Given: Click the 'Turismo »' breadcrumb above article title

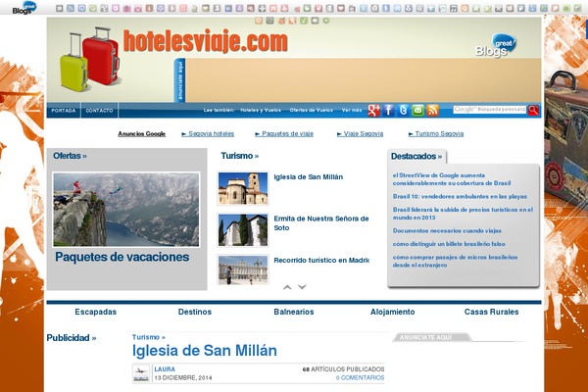Looking at the screenshot, I should coord(149,337).
